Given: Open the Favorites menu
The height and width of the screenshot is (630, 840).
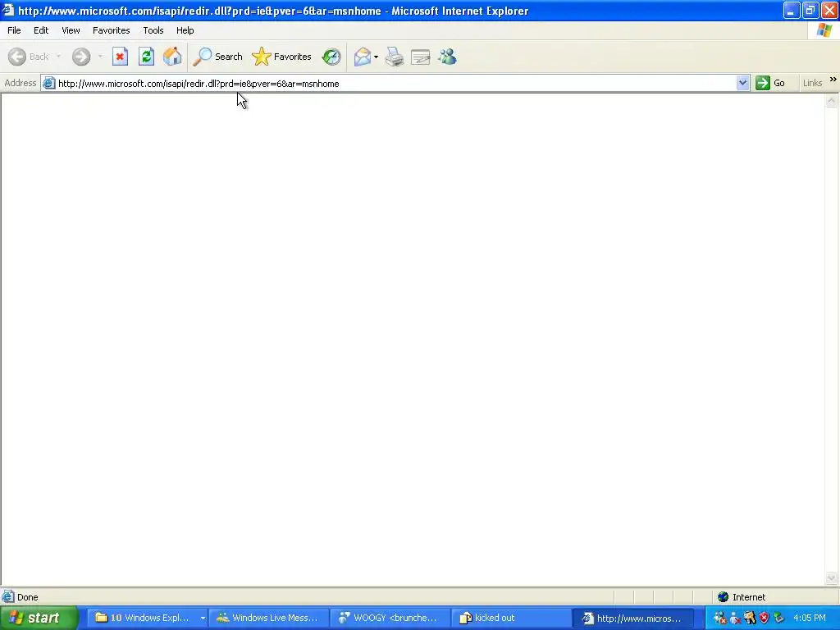Looking at the screenshot, I should tap(111, 30).
